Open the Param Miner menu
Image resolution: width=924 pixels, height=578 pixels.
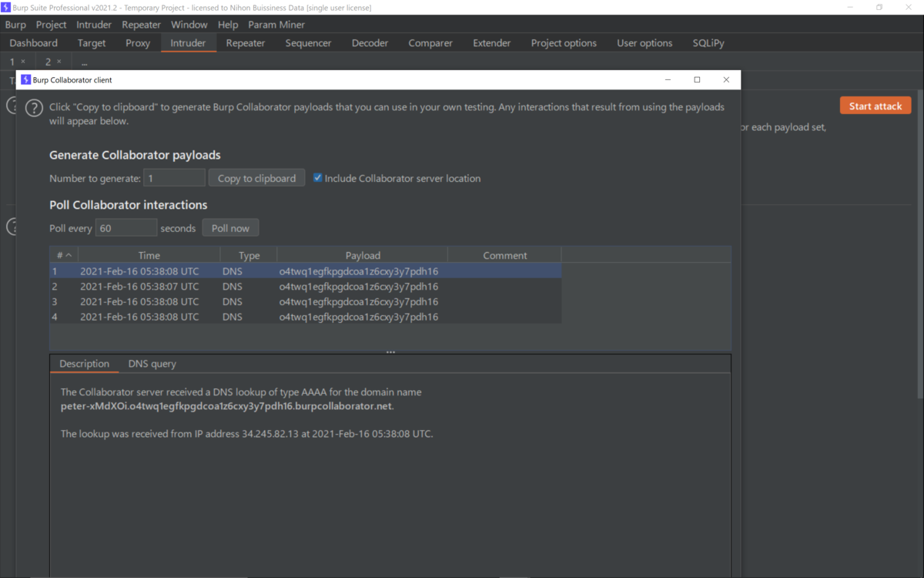tap(276, 25)
